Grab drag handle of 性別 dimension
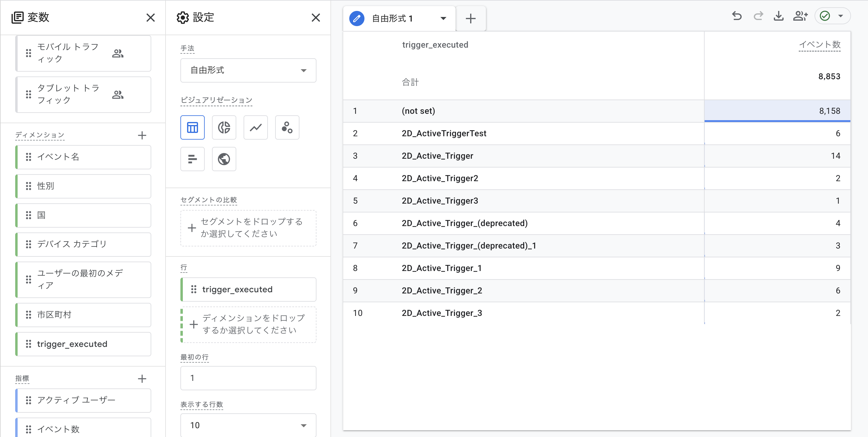Viewport: 868px width, 437px height. pos(29,186)
